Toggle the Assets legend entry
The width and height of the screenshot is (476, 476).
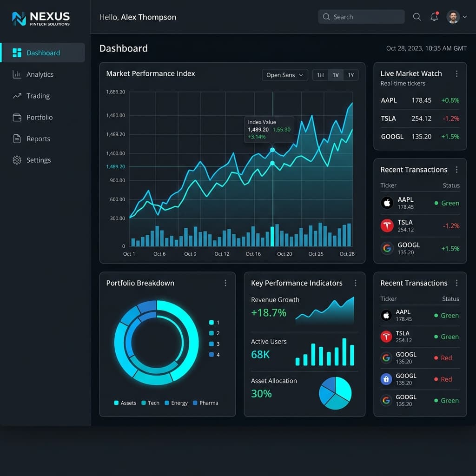pyautogui.click(x=125, y=403)
